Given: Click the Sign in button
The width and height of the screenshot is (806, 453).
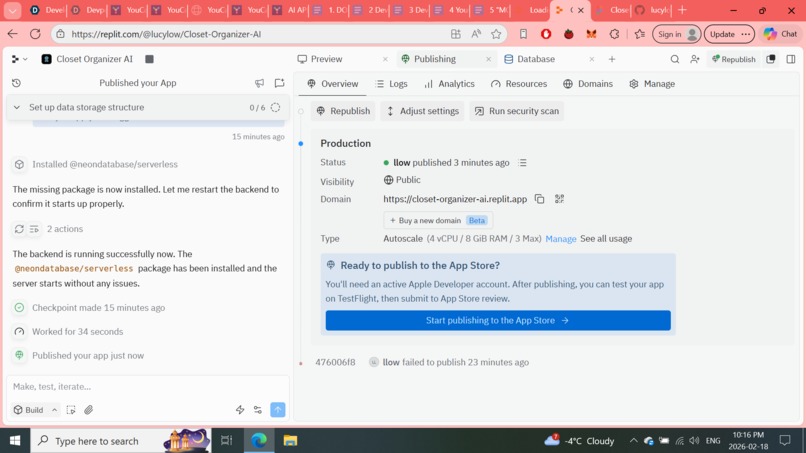Looking at the screenshot, I should tap(676, 34).
